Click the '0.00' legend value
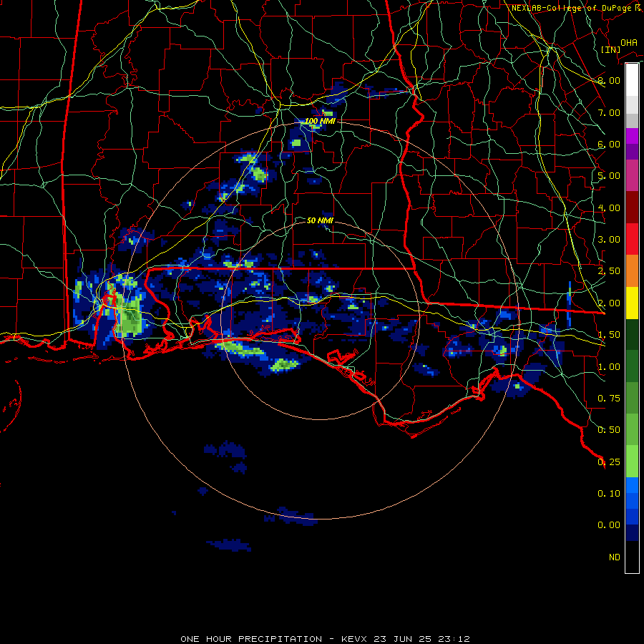The width and height of the screenshot is (644, 644). point(609,525)
